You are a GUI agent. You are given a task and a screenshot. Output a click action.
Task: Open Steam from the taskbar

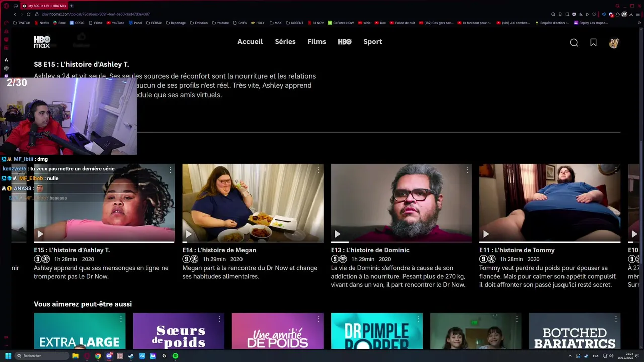tap(131, 356)
